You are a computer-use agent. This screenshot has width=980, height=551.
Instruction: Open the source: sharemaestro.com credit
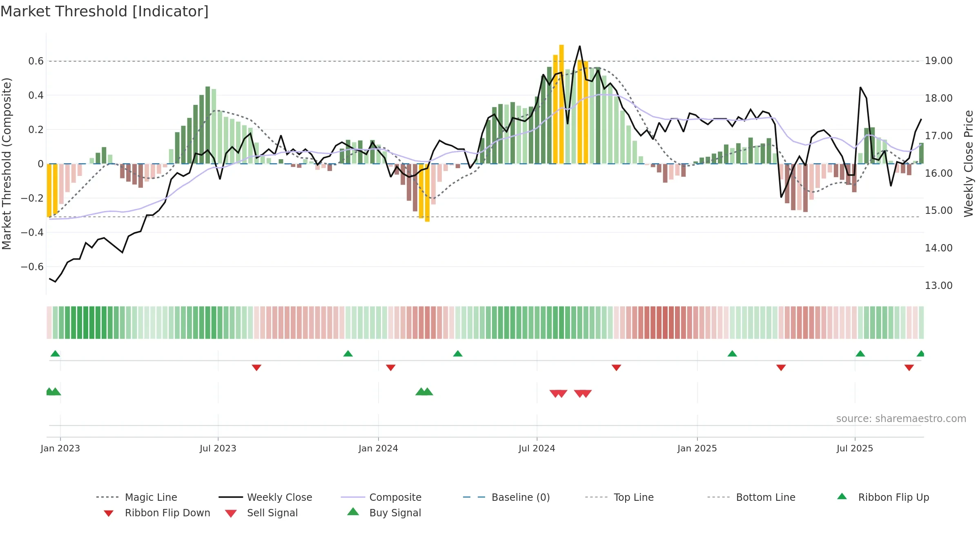point(901,419)
